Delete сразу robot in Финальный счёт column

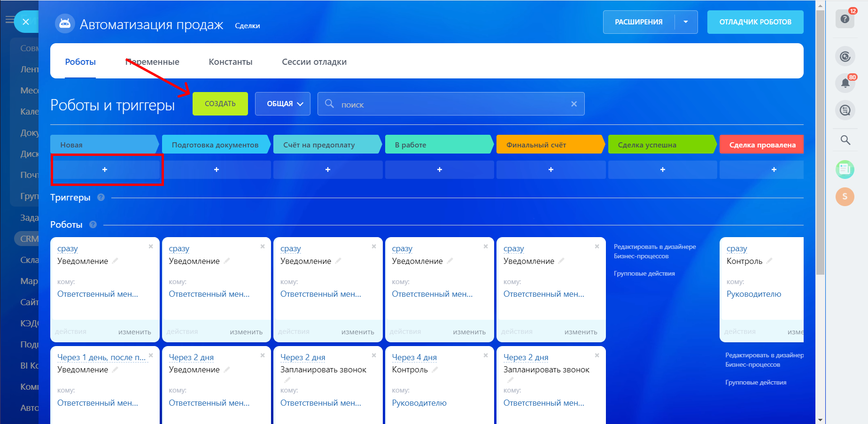click(597, 247)
